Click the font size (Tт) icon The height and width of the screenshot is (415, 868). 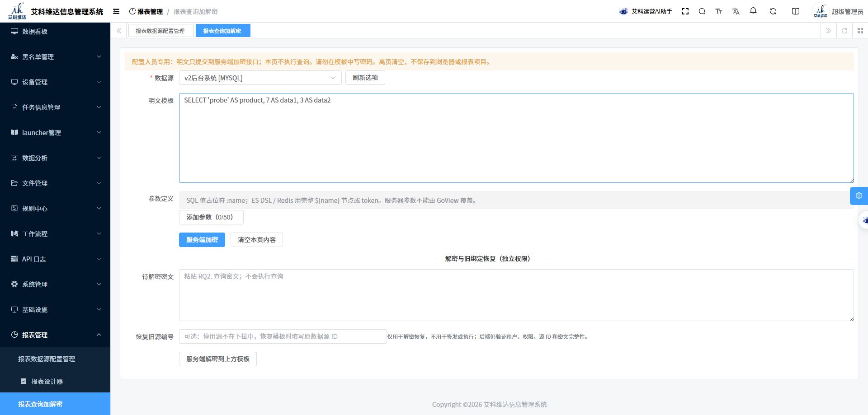[719, 11]
